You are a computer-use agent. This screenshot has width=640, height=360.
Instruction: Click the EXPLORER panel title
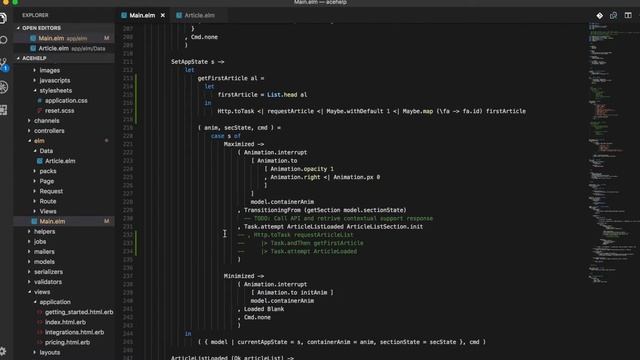pos(35,15)
